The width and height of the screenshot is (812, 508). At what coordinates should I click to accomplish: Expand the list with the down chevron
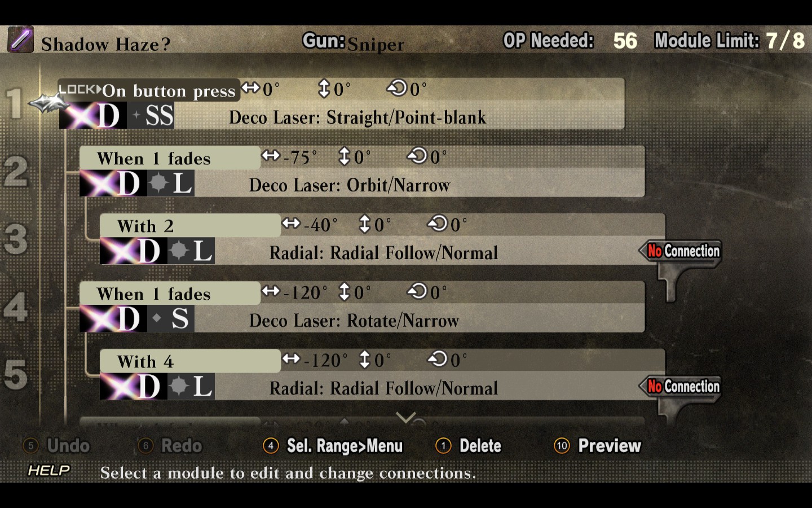[406, 418]
